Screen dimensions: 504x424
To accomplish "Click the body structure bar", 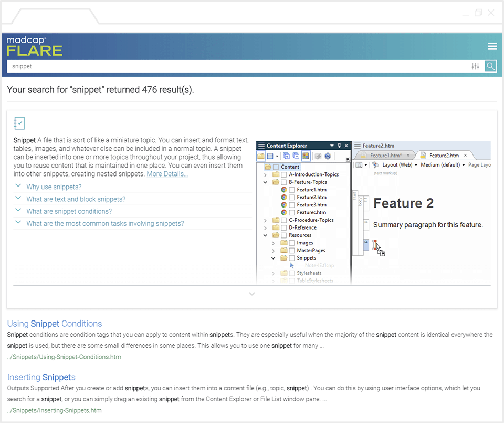I will [x=360, y=225].
